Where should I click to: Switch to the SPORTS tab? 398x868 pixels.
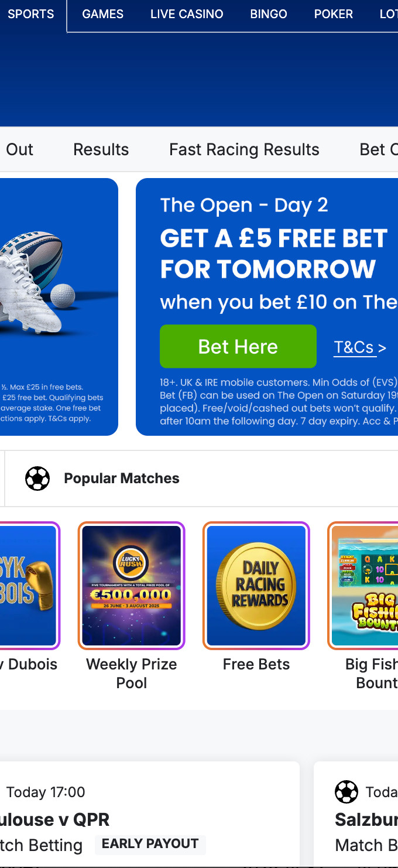(x=31, y=14)
